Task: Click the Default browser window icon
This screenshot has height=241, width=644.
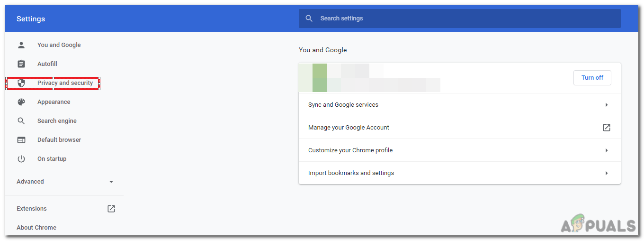Action: click(21, 140)
